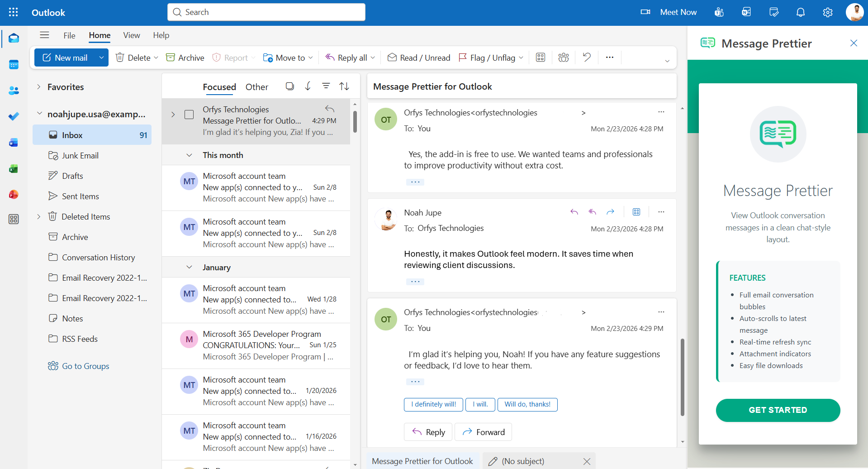
Task: Toggle the hamburger navigation pane button
Action: (44, 35)
